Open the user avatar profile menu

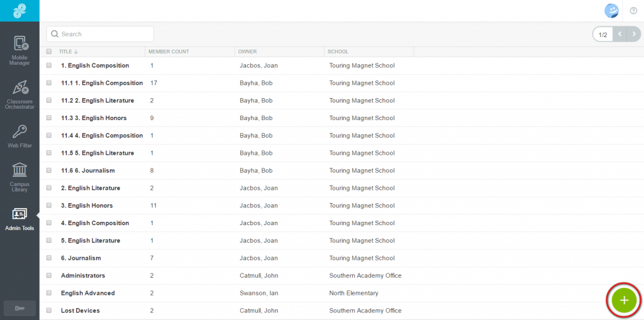tap(611, 11)
